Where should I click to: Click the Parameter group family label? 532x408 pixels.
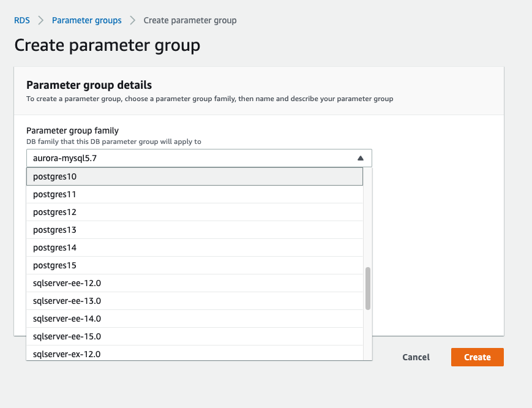tap(73, 130)
